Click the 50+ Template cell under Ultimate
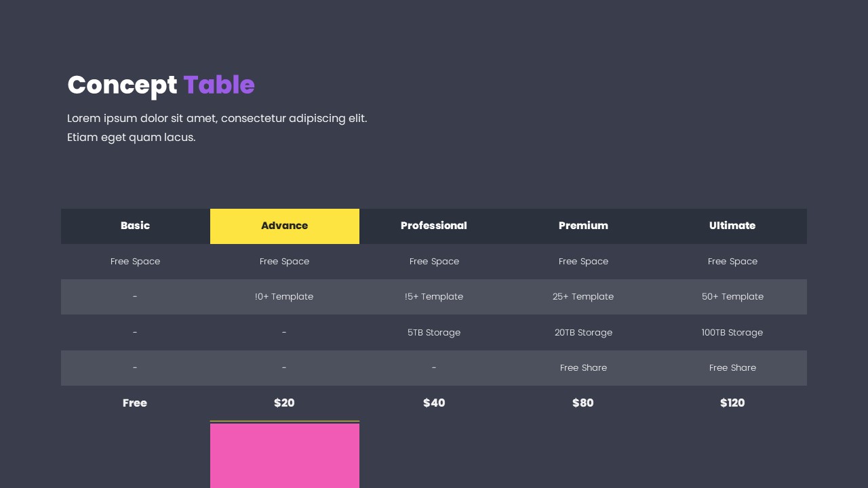Screen dimensions: 868x488 click(x=732, y=296)
